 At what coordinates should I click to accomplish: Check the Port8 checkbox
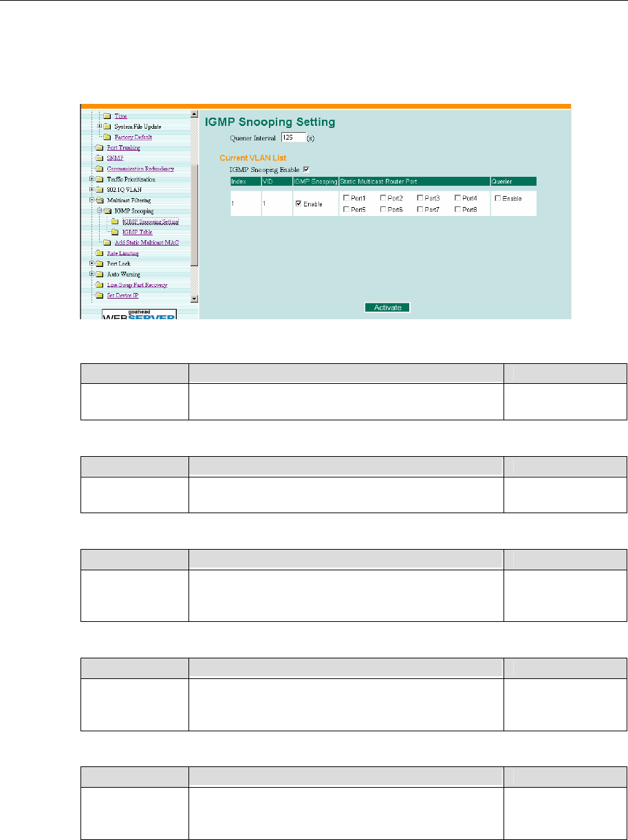point(457,208)
